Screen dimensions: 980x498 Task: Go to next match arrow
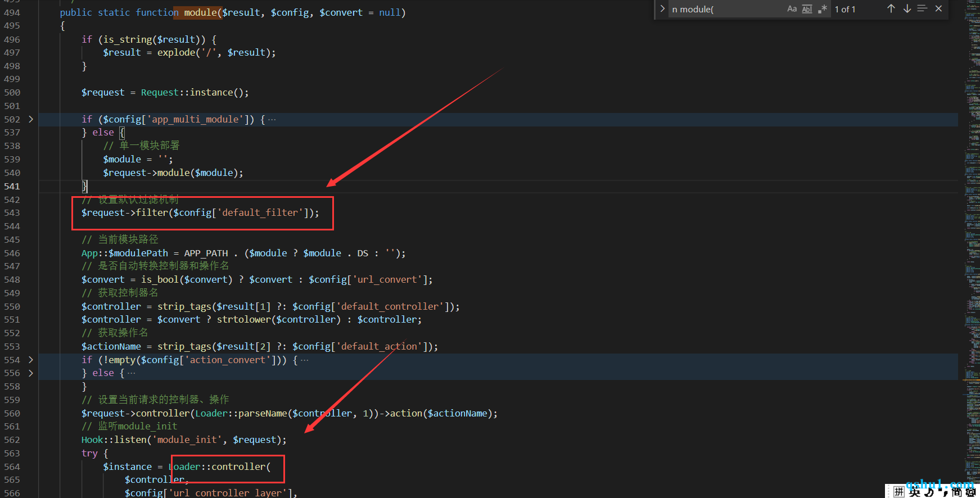(907, 8)
